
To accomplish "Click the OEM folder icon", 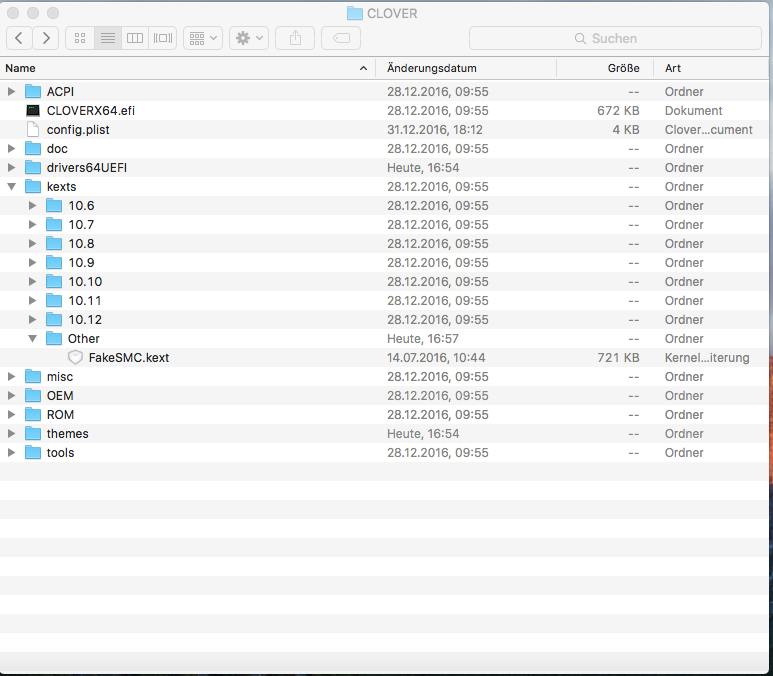I will pyautogui.click(x=33, y=395).
